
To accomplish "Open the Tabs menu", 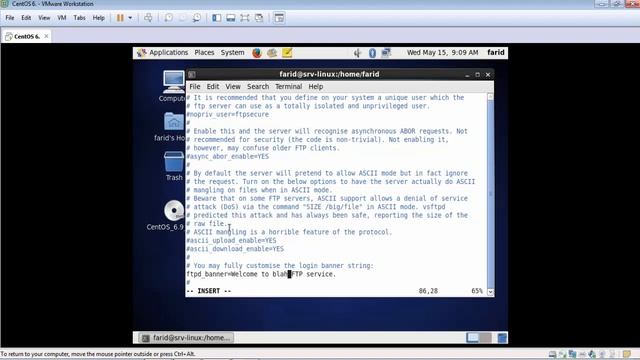I will pyautogui.click(x=79, y=18).
